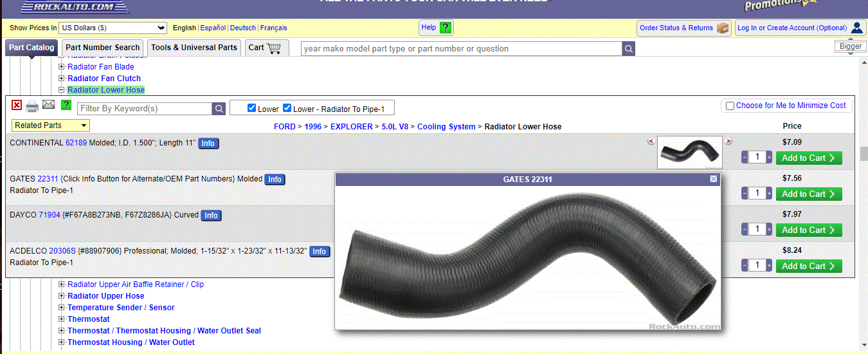868x354 pixels.
Task: Increase quantity for the $7.56 part
Action: pos(769,194)
